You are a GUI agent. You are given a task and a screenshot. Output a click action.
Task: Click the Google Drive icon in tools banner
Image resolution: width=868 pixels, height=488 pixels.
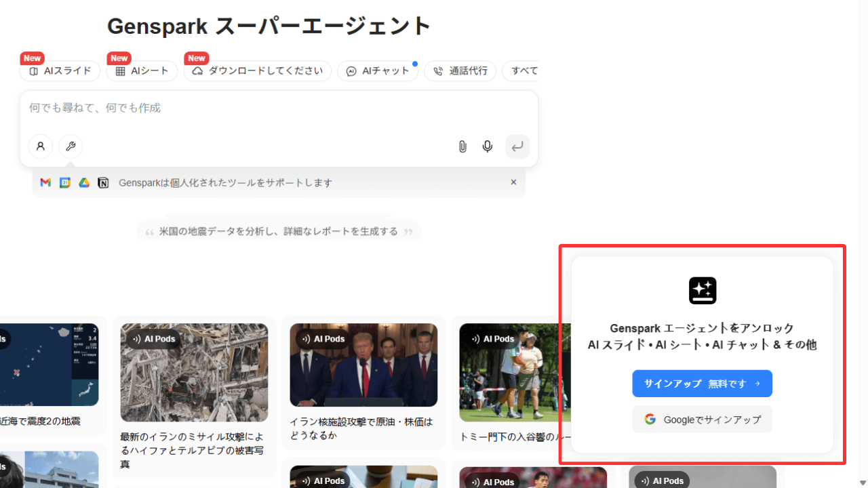84,183
